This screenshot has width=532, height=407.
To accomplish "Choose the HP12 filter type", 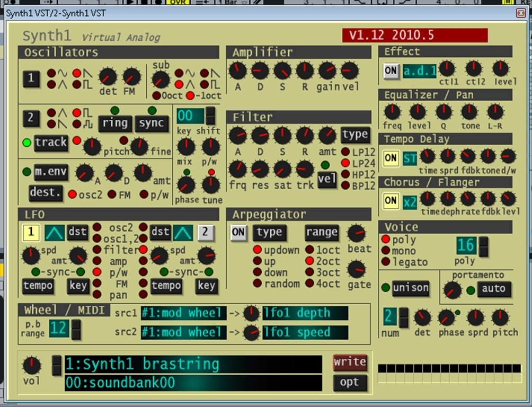I will 345,174.
